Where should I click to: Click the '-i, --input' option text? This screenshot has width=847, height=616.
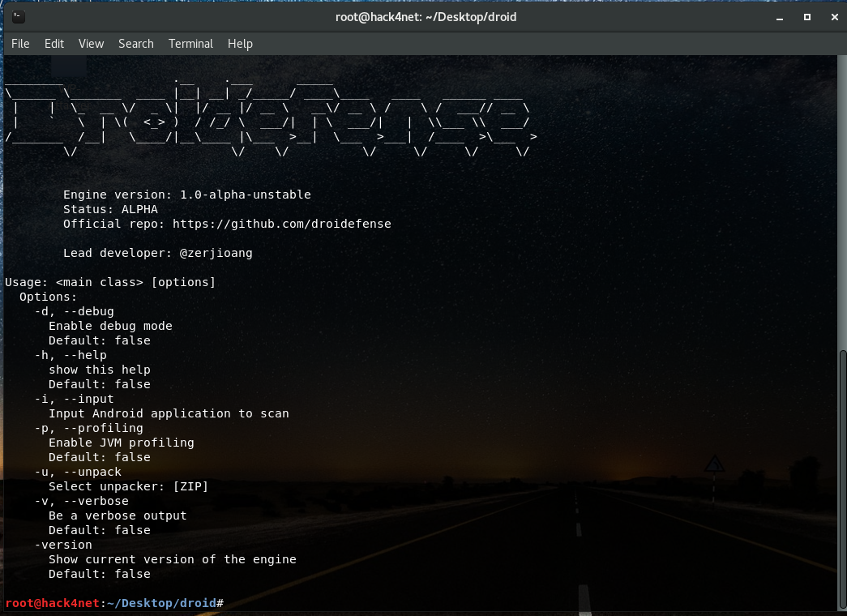75,399
